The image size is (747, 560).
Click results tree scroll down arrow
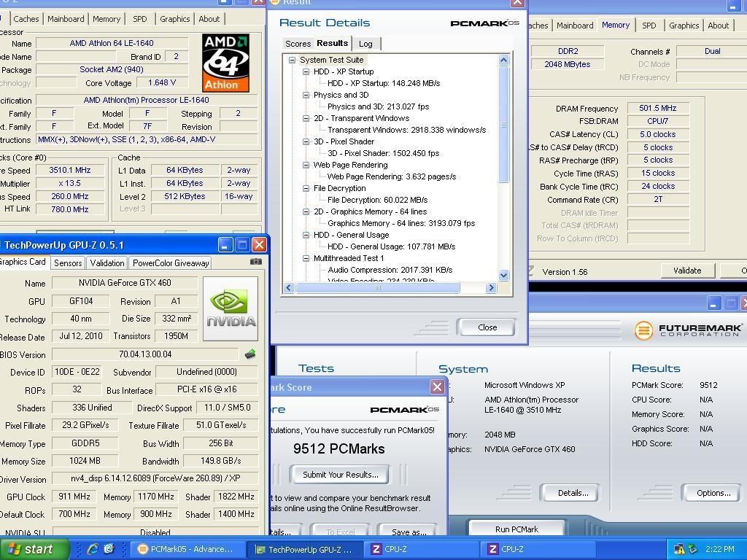click(x=503, y=275)
